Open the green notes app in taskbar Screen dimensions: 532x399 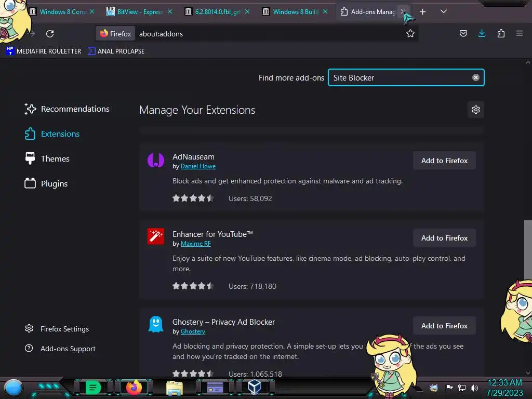point(93,388)
